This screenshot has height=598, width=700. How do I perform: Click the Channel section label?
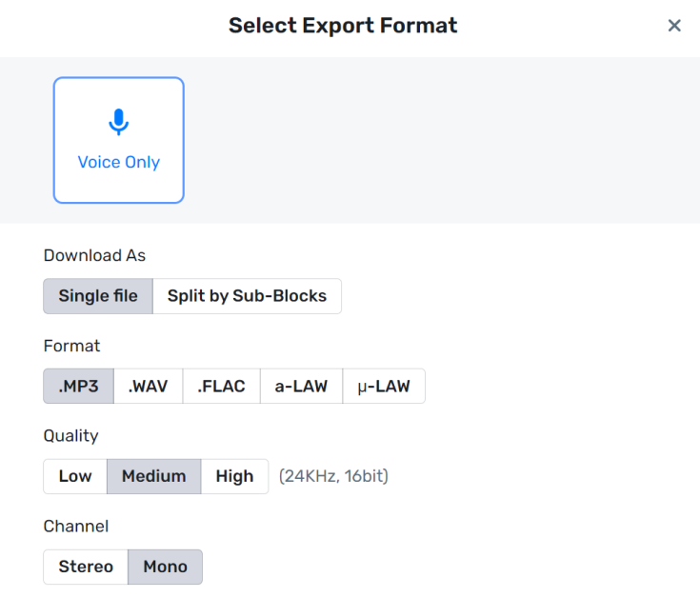tap(76, 527)
